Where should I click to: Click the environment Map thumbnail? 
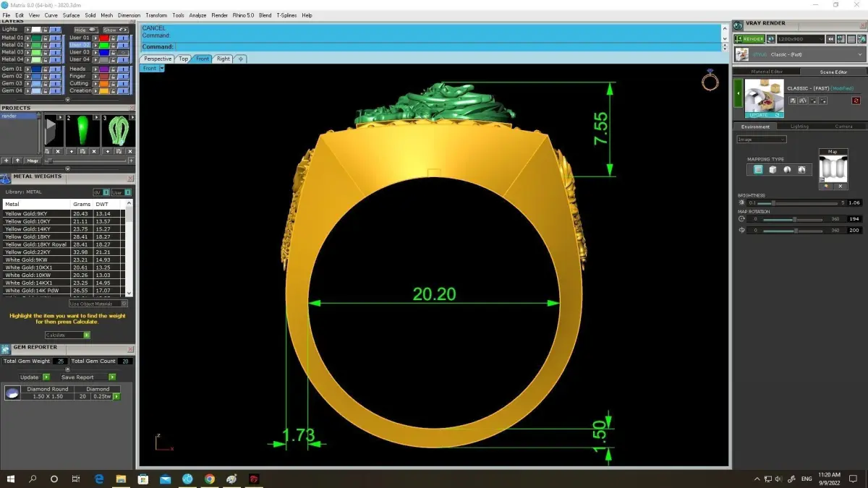833,168
